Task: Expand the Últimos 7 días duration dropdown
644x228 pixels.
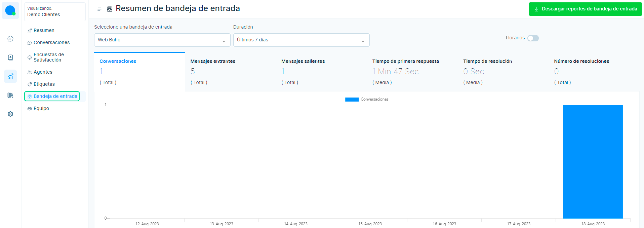Action: click(x=301, y=40)
